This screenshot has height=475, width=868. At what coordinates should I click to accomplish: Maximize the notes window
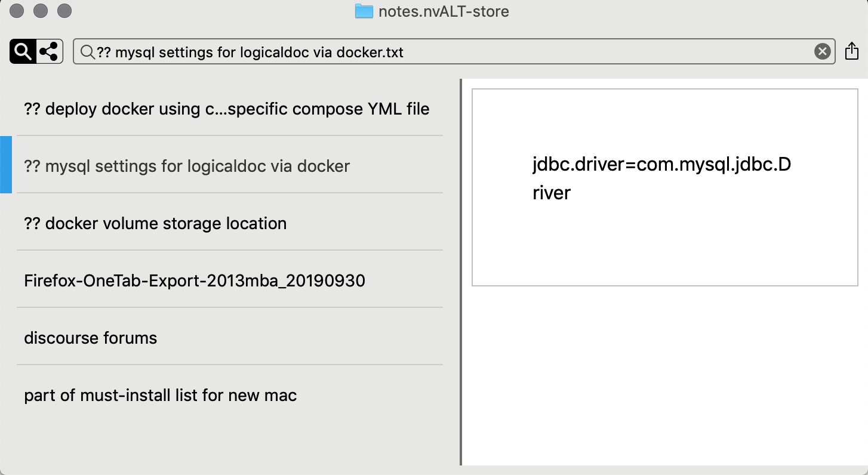point(64,11)
